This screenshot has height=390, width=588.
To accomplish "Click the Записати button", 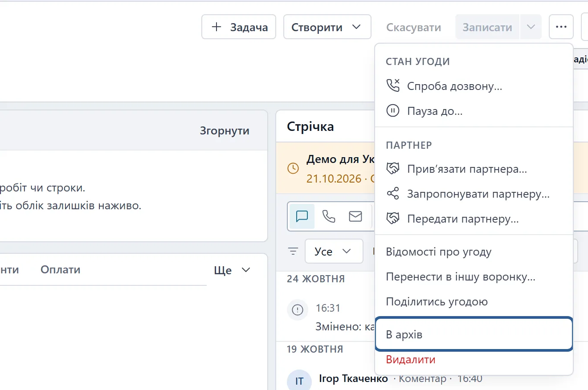I will 487,27.
